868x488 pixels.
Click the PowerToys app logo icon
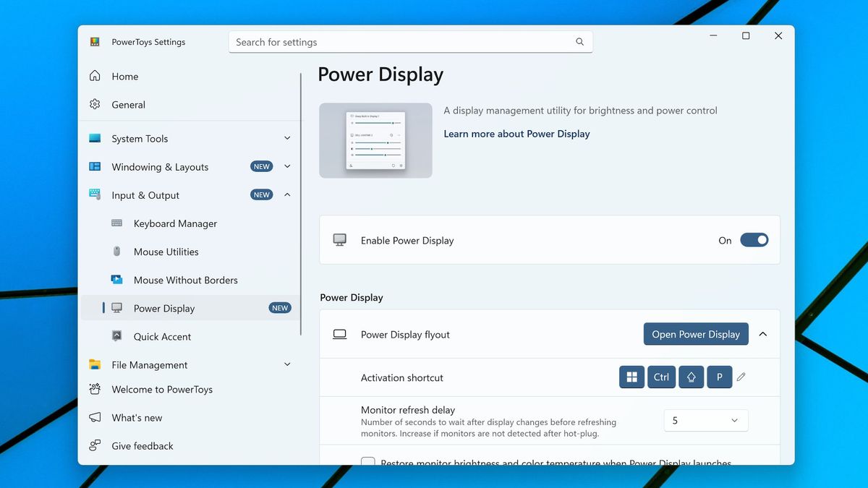pos(95,42)
